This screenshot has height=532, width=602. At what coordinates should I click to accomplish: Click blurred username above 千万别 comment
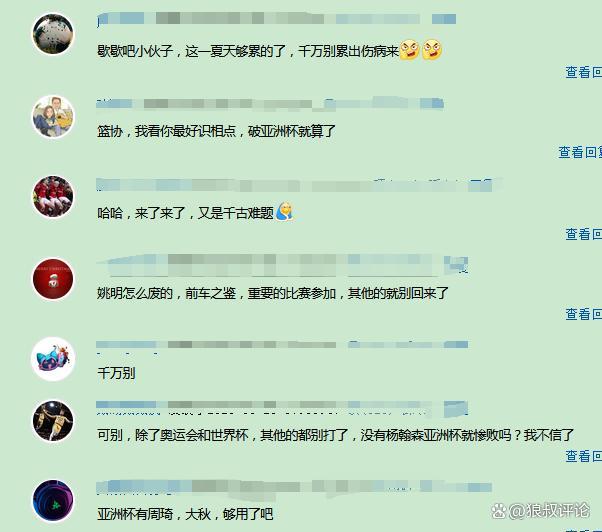click(282, 344)
